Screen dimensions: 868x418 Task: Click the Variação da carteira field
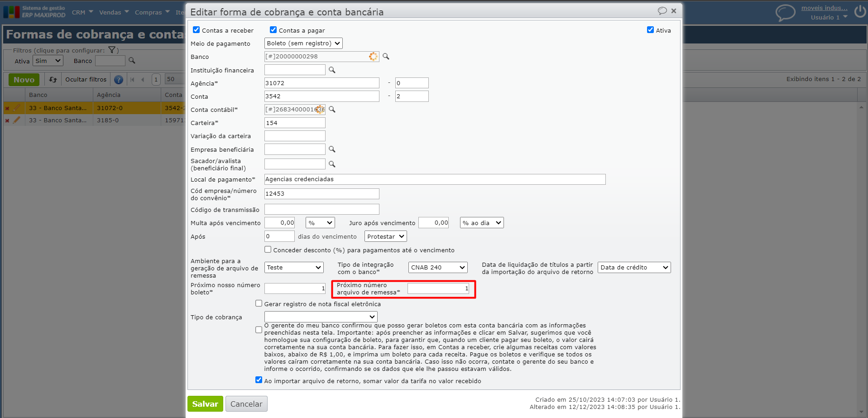click(x=295, y=136)
